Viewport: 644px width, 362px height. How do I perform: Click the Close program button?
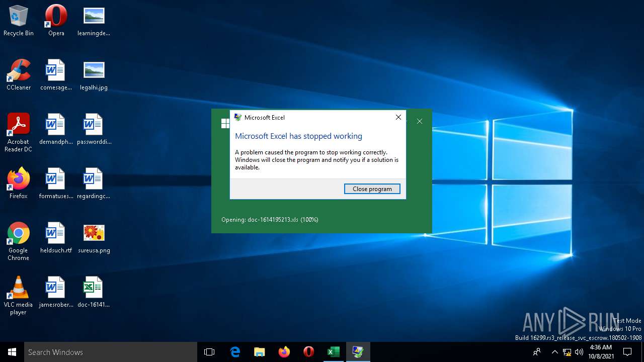[x=372, y=189]
